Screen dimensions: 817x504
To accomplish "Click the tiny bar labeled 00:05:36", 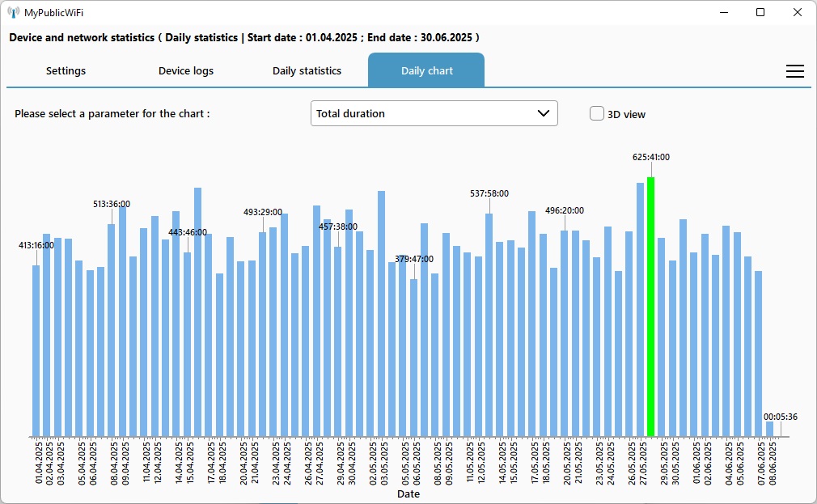I will (769, 429).
